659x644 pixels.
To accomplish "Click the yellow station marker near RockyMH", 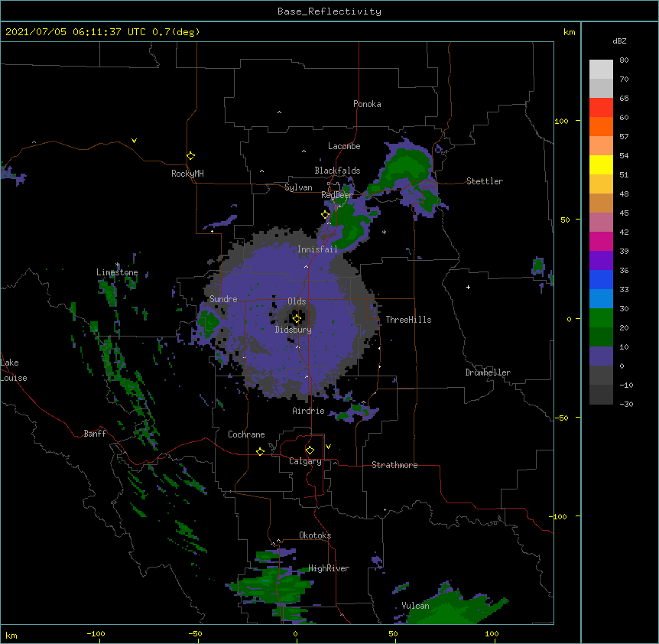I will coord(191,156).
